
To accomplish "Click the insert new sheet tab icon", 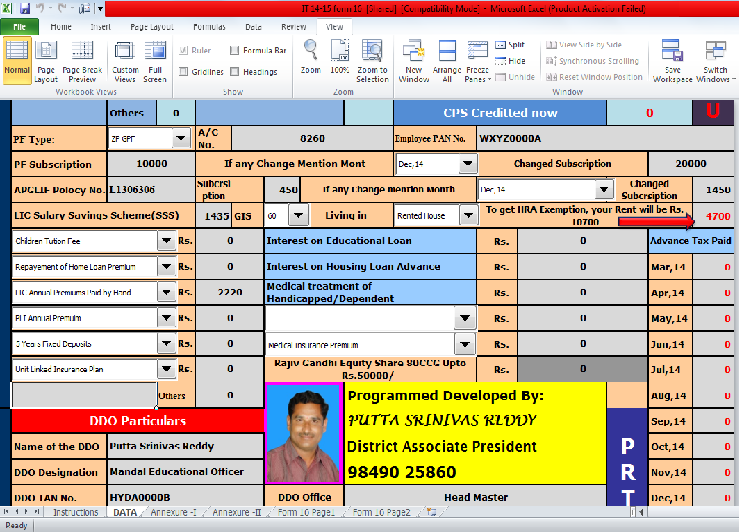I will click(431, 512).
